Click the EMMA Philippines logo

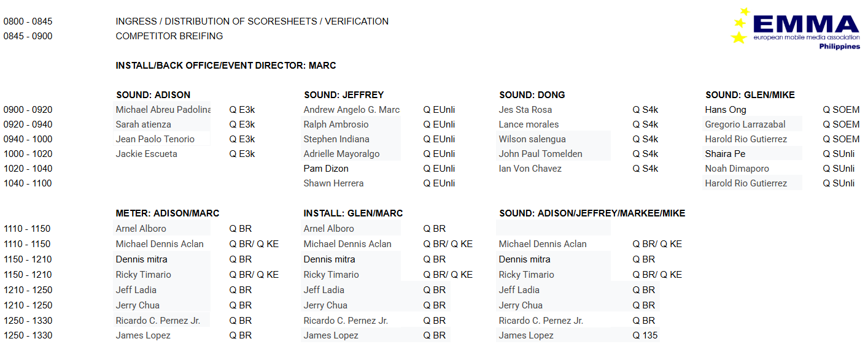[x=796, y=29]
